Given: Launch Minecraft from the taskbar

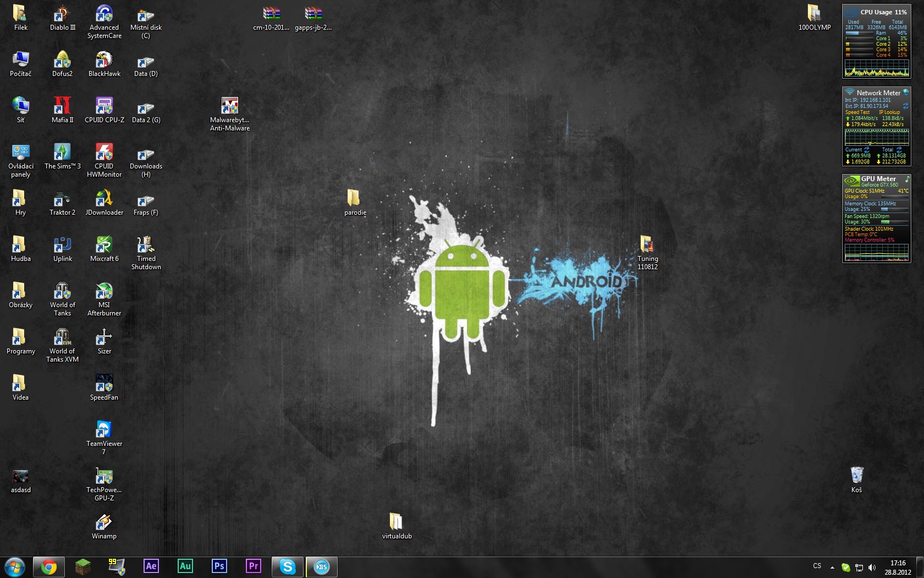Looking at the screenshot, I should (x=83, y=566).
